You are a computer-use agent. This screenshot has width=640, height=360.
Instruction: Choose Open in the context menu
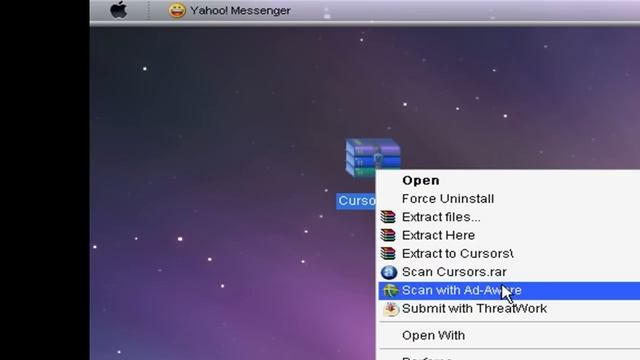[421, 180]
